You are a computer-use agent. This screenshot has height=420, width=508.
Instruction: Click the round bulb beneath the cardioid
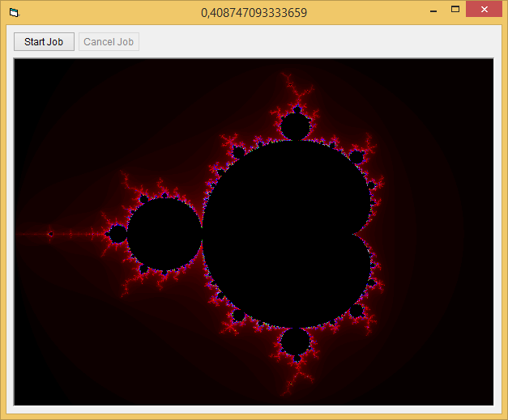[295, 343]
